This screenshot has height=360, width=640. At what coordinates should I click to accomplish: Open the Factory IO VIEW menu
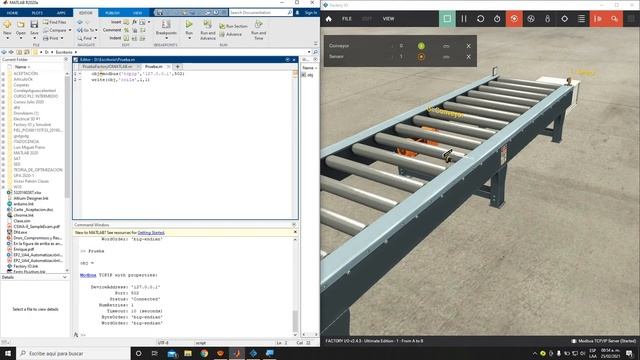coord(388,19)
